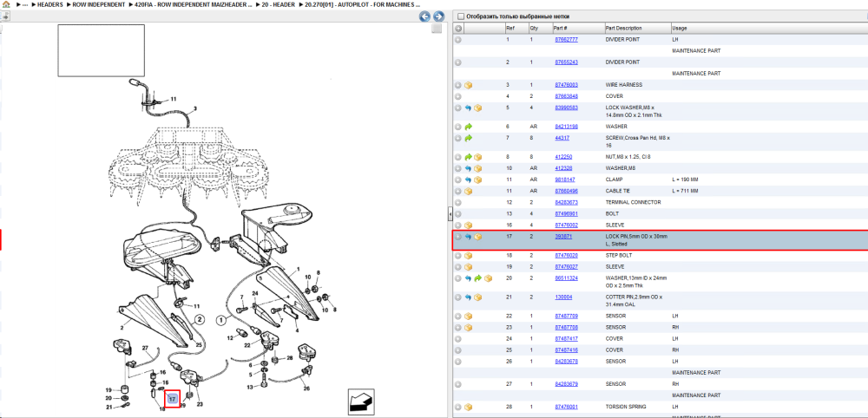Screen dimensions: 868x418
Task: Collapse the parts list using the panel divider handle
Action: click(x=450, y=213)
